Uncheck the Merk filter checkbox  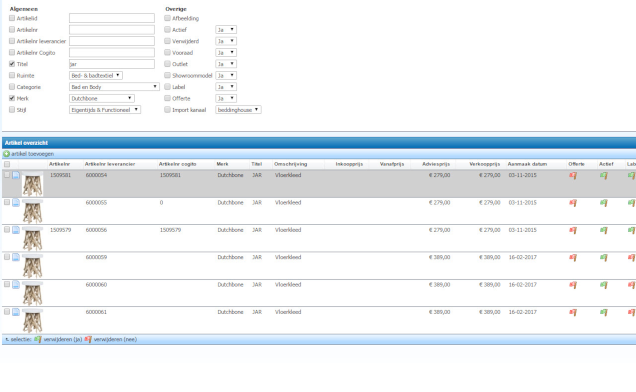pos(12,98)
